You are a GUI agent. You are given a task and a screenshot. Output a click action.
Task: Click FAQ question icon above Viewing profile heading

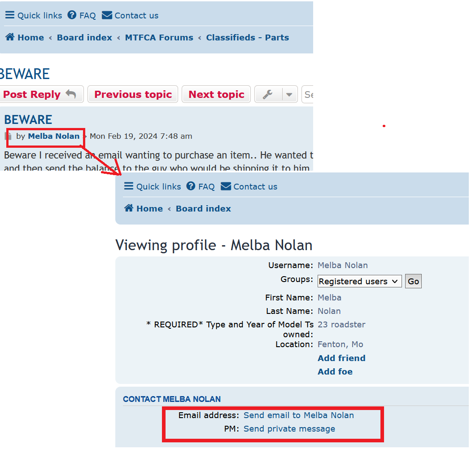191,186
